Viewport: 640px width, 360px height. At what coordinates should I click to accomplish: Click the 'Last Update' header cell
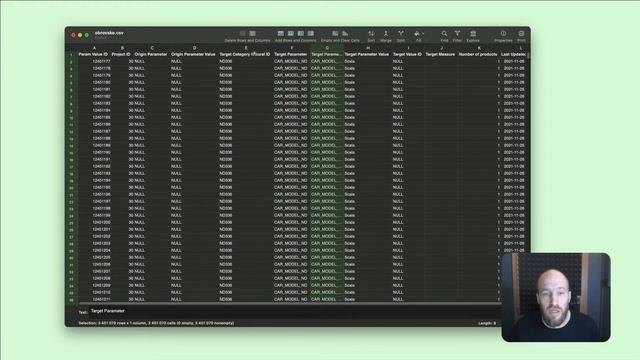513,54
